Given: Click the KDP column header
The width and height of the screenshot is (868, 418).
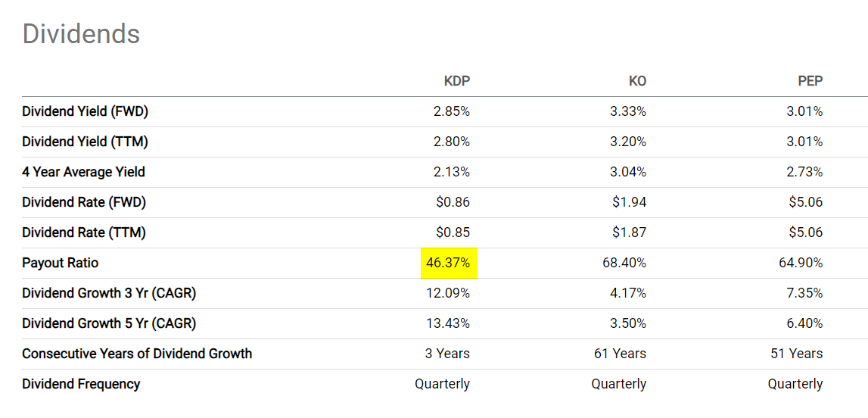Looking at the screenshot, I should click(x=456, y=81).
